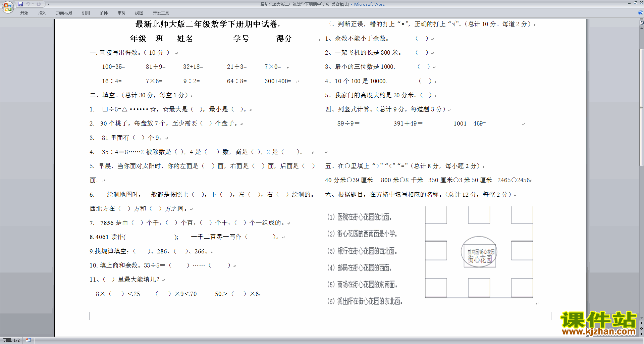Click the comparison 2465○2456

[x=514, y=180]
